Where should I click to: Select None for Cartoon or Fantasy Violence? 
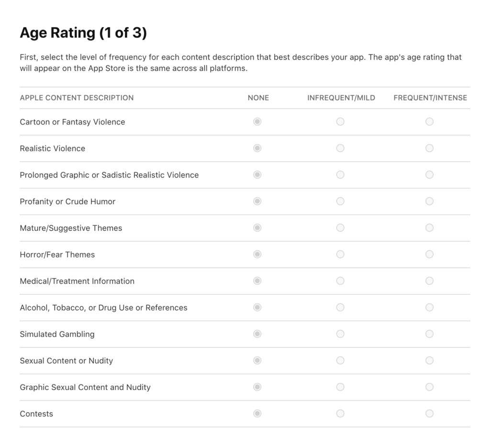click(257, 122)
